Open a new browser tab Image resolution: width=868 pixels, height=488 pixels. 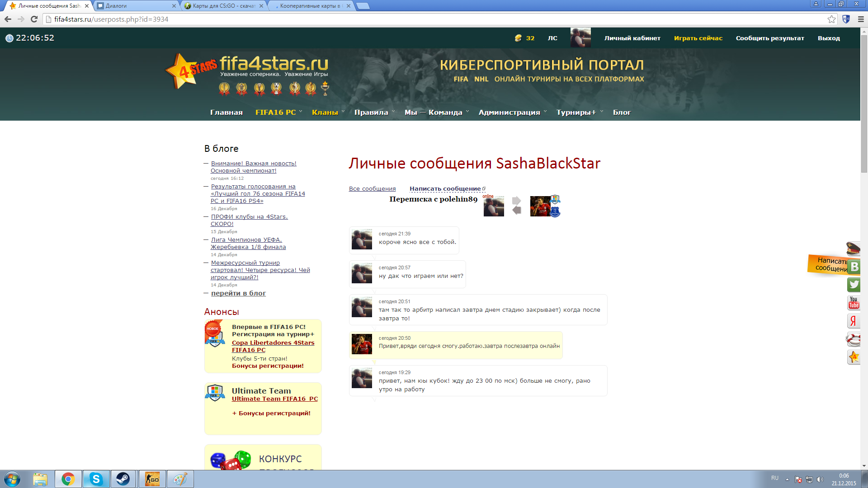click(x=363, y=6)
